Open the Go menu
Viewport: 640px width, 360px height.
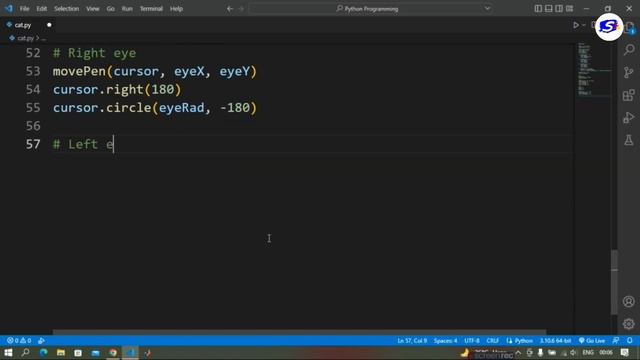pos(111,9)
